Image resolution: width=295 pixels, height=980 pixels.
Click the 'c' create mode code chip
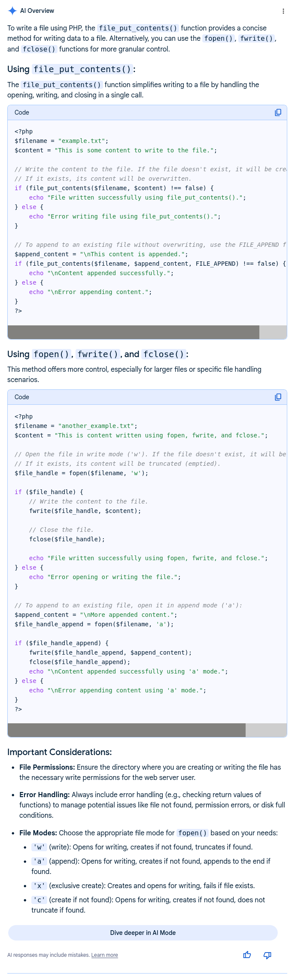39,900
